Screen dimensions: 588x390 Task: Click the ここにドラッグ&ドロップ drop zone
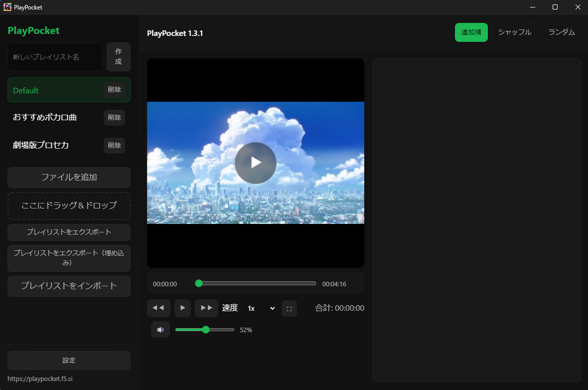69,205
